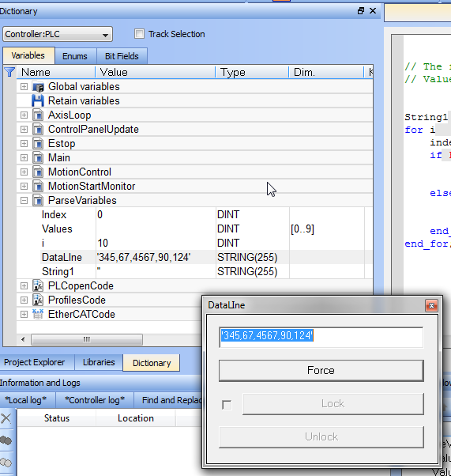Open the Libraries tab
This screenshot has width=451, height=476.
[x=99, y=362]
